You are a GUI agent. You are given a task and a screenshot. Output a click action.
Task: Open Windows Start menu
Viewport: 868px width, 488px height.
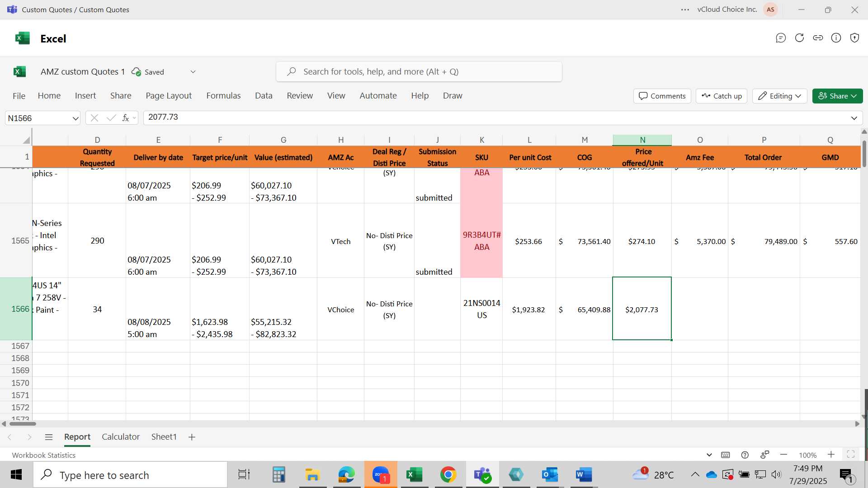(16, 474)
